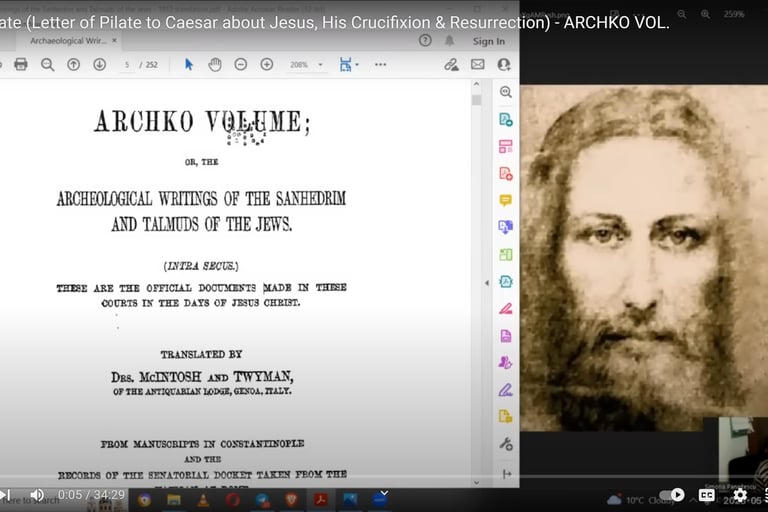
Task: Click the scrollbar down arrow of the PDF
Action: point(476,483)
